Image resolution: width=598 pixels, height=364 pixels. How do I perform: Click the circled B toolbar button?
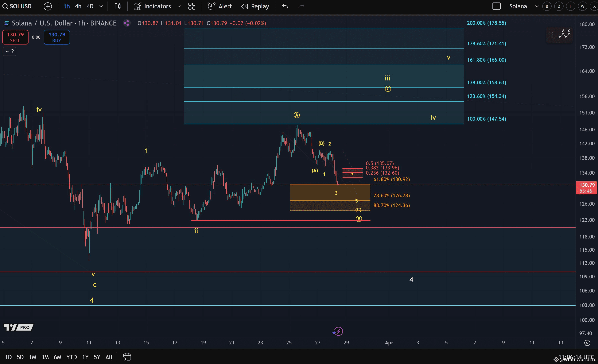[x=547, y=6]
